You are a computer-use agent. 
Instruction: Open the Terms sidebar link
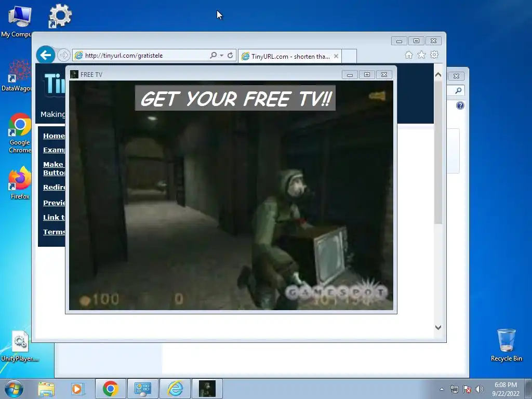[x=54, y=232]
